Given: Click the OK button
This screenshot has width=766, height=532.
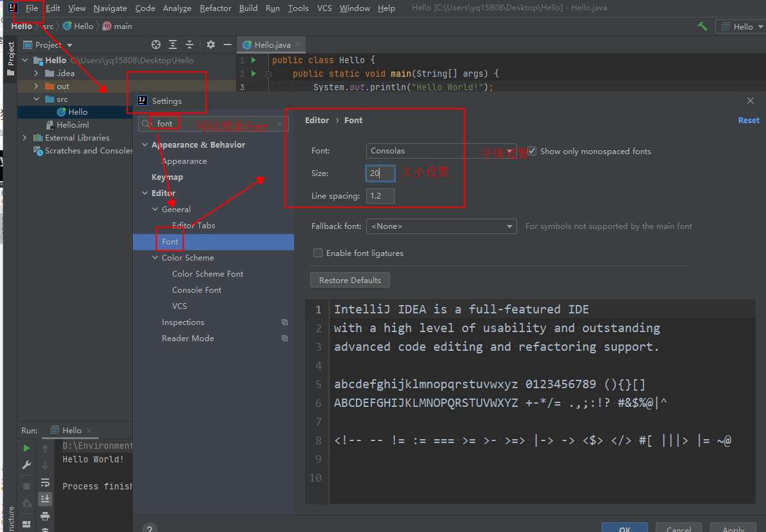Looking at the screenshot, I should (624, 529).
